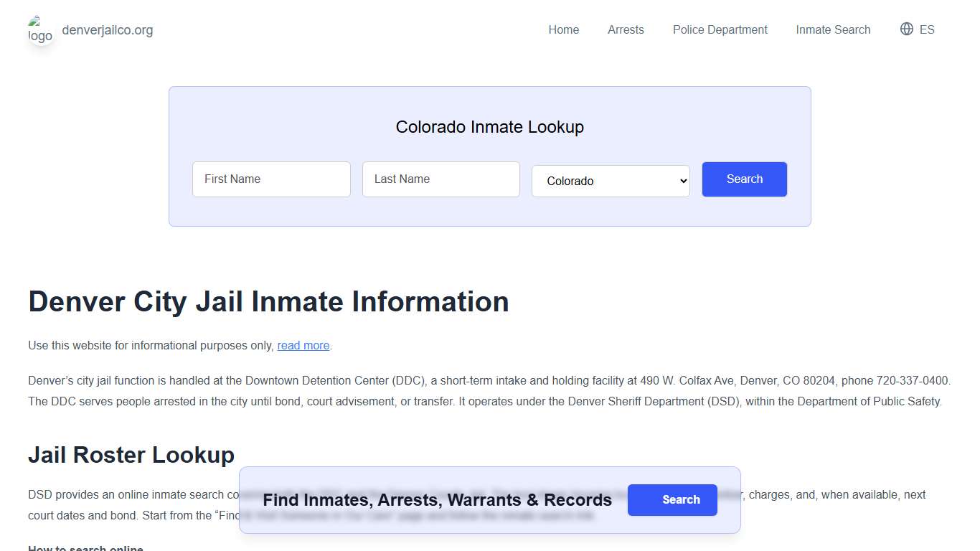Image resolution: width=980 pixels, height=551 pixels.
Task: Click Search in Colorado Inmate Lookup
Action: tap(745, 179)
